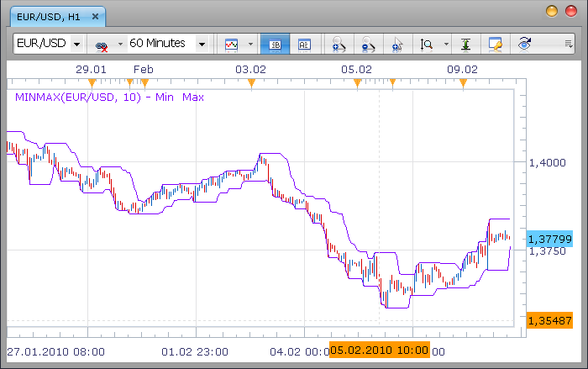This screenshot has width=588, height=369.
Task: Toggle the Bid price display button
Action: coord(275,45)
